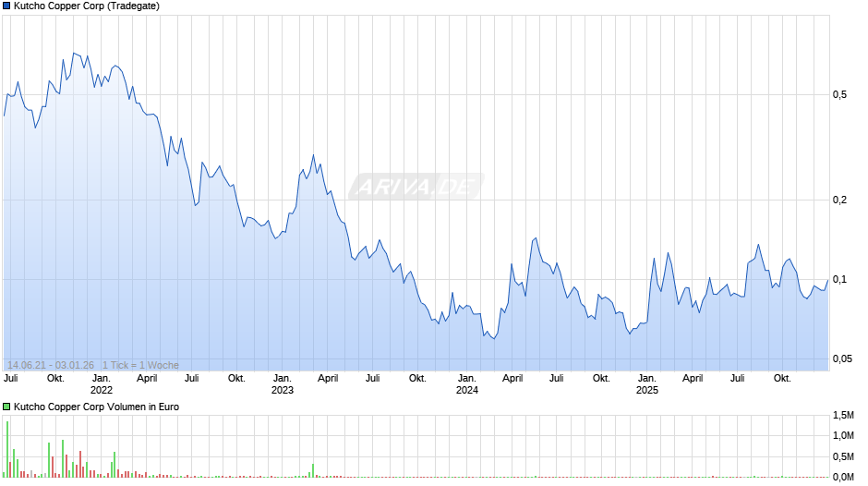Click the 0,05 price axis label
This screenshot has height=486, width=868.
842,359
